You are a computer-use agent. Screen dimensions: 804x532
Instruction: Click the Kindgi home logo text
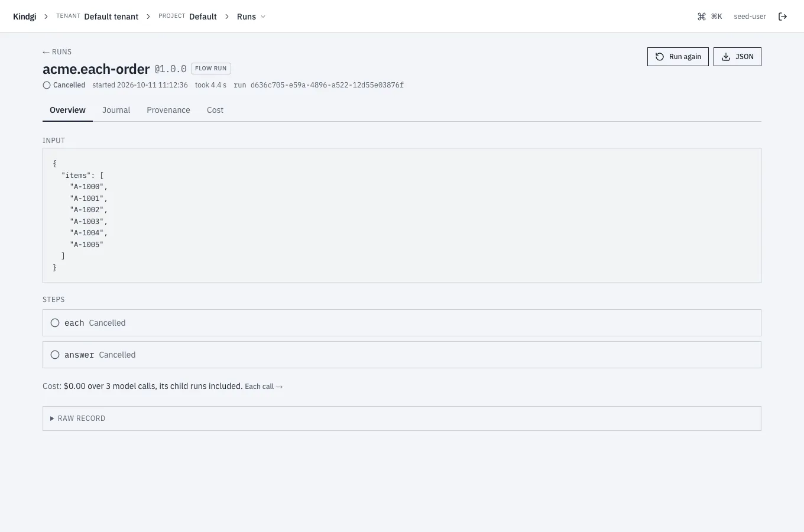pos(25,17)
